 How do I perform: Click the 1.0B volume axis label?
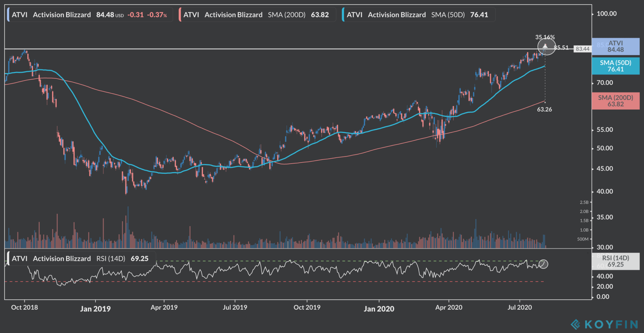(x=584, y=230)
